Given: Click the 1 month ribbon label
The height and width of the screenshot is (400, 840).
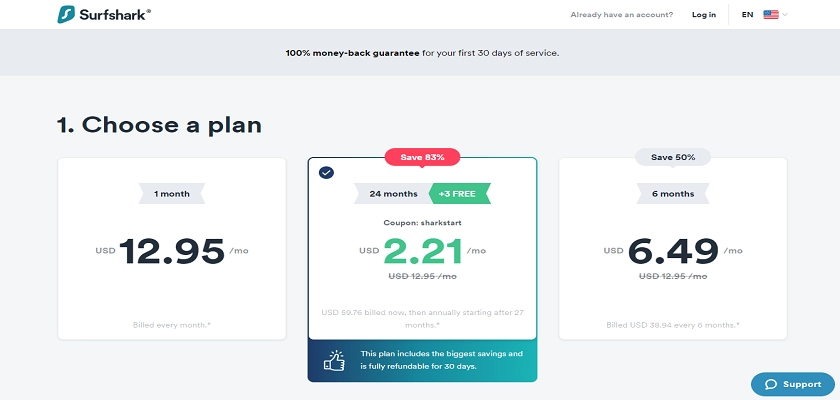Looking at the screenshot, I should click(x=172, y=194).
